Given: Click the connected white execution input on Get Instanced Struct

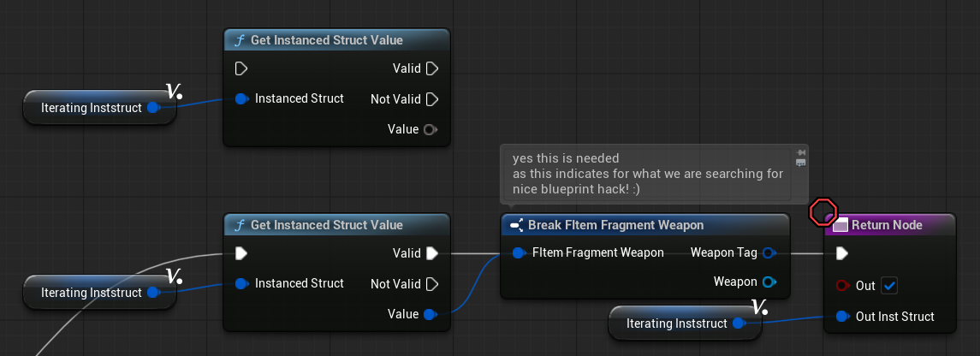Looking at the screenshot, I should click(241, 253).
